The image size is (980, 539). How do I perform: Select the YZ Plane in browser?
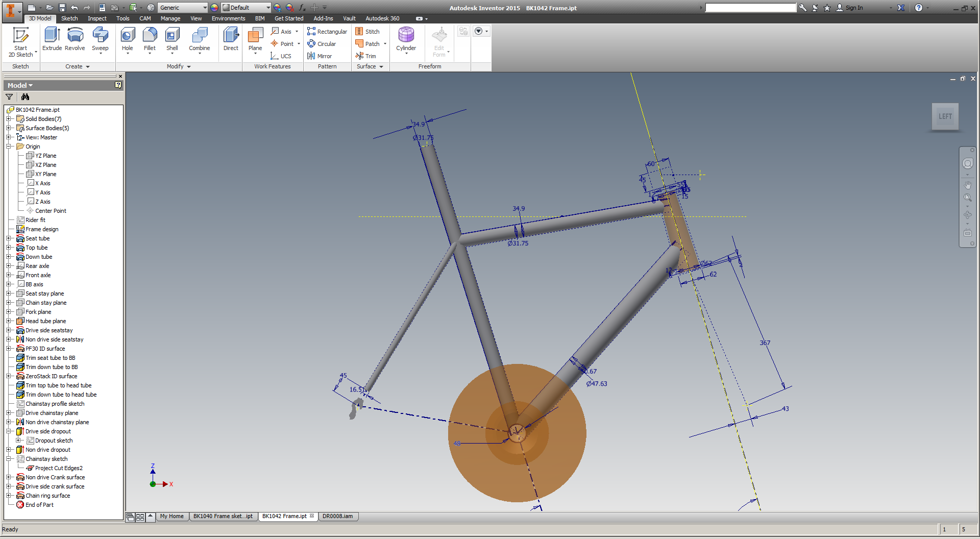pyautogui.click(x=46, y=156)
